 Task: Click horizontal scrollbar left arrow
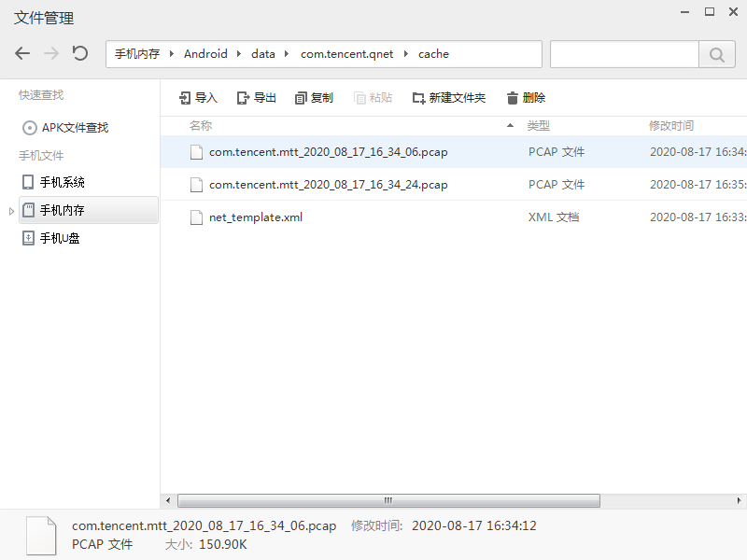tap(168, 500)
